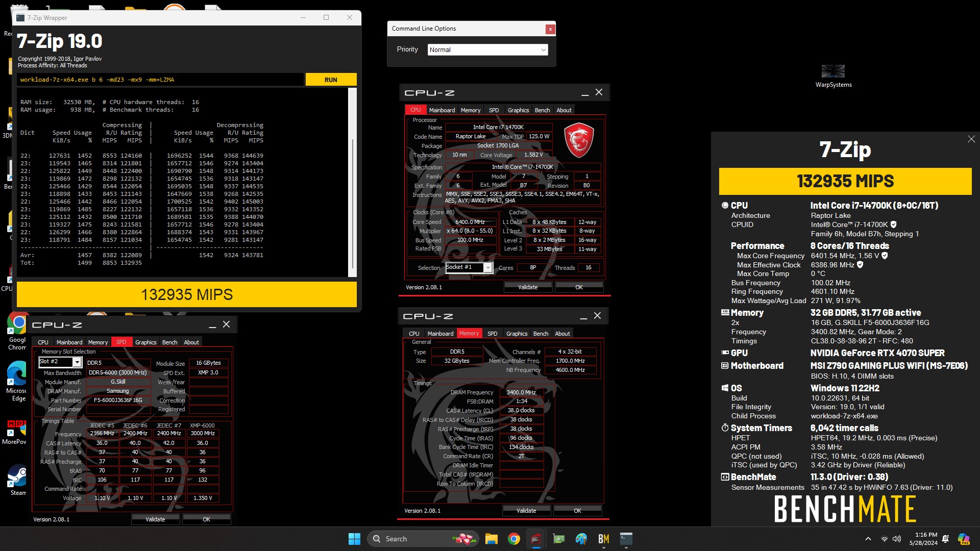Open Graphics tab in top CPU-Z window
Screen dimensions: 980x551
click(518, 110)
